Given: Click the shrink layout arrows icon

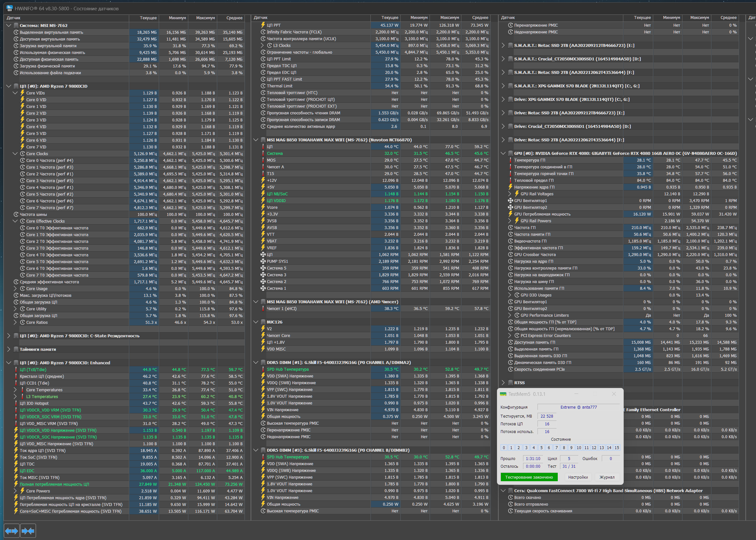Looking at the screenshot, I should pyautogui.click(x=28, y=531).
